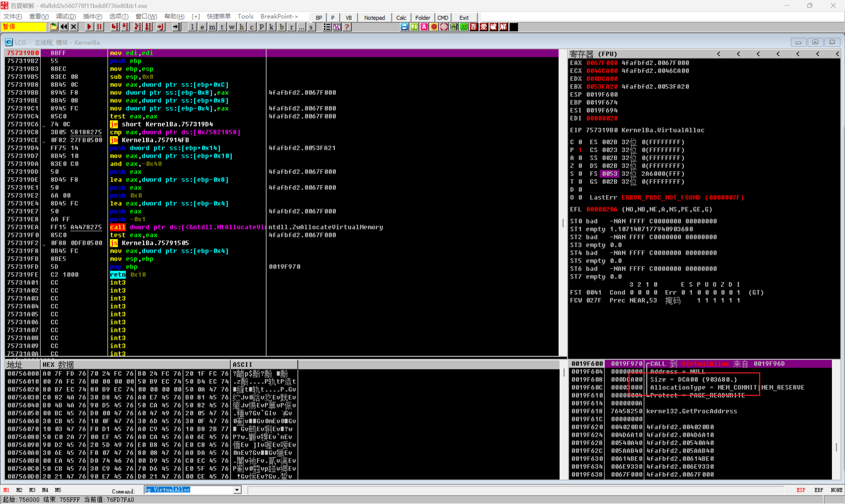This screenshot has height=504, width=845.
Task: Click the Trace into toolbar icon
Action: (138, 27)
